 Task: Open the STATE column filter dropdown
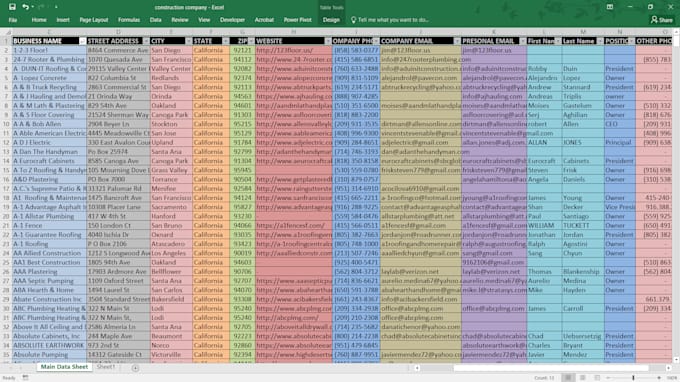226,41
